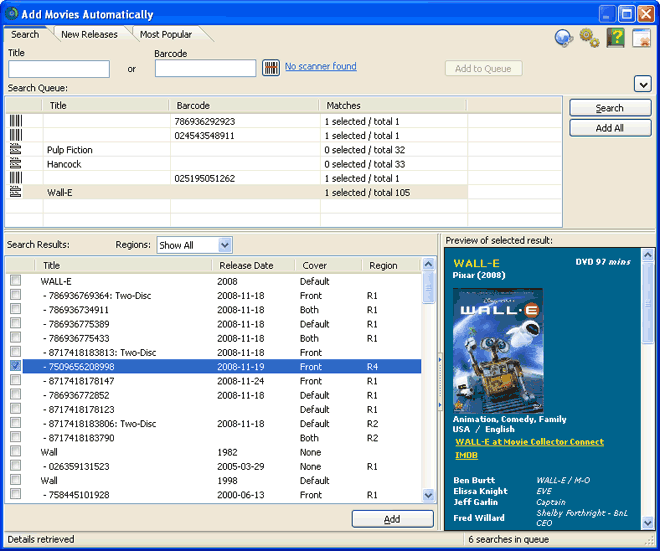Screen dimensions: 660x551
Task: Uncheck the selected result 7509656208998
Action: [x=15, y=367]
